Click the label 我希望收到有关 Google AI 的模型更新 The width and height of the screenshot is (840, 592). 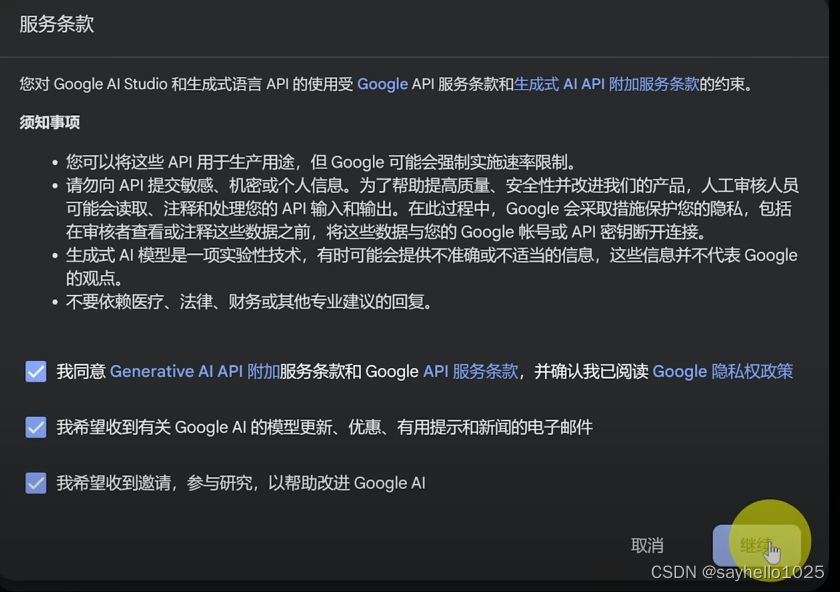click(325, 427)
